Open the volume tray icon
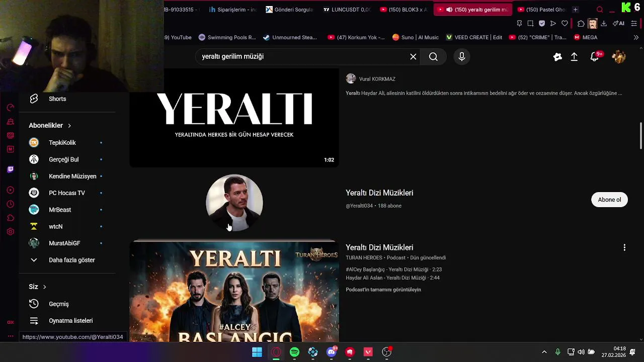Viewport: 644px width, 362px height. click(x=581, y=352)
